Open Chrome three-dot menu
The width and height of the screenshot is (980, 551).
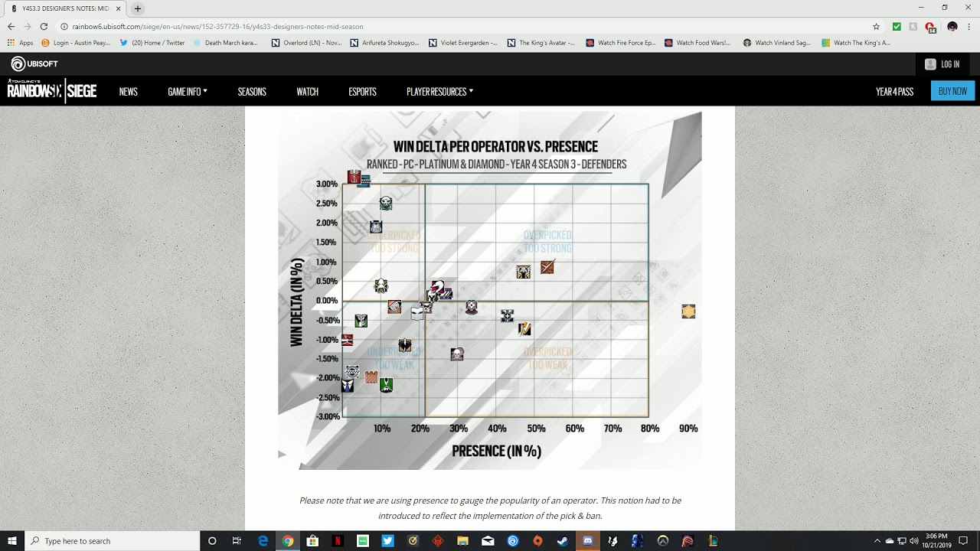[969, 26]
